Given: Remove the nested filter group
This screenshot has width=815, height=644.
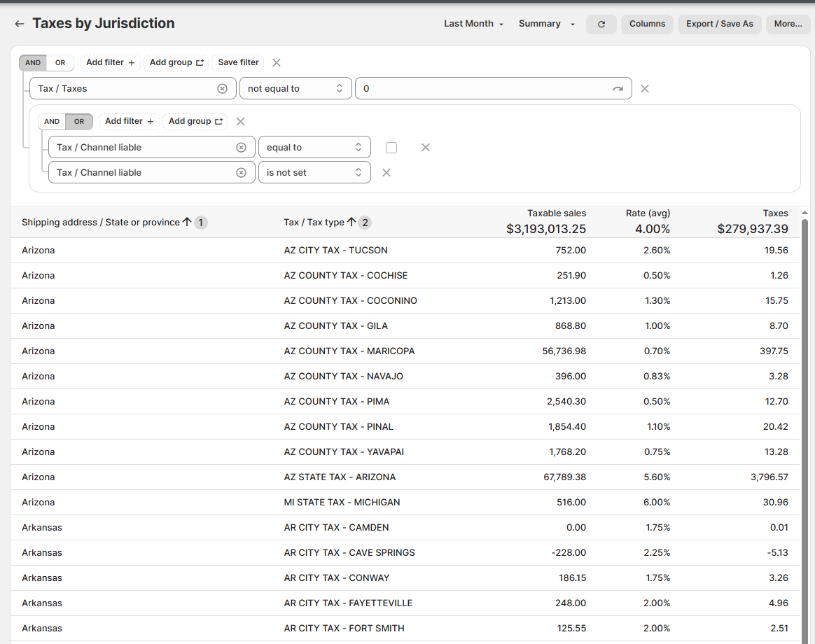Looking at the screenshot, I should [x=240, y=122].
